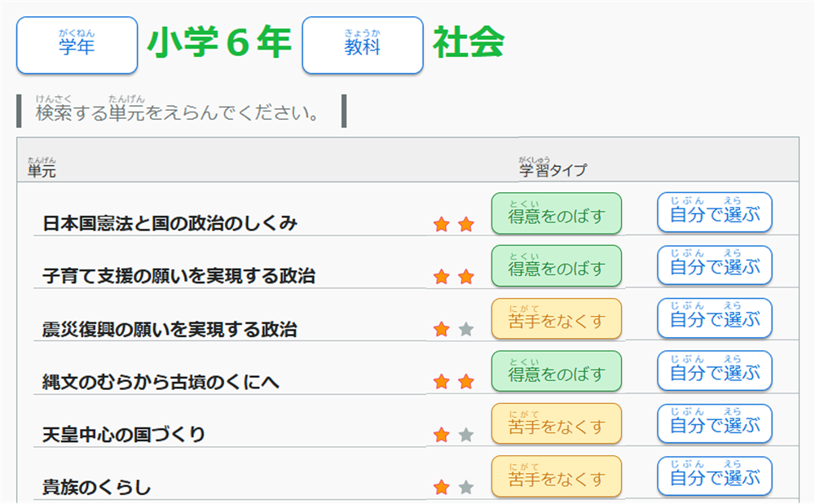Choose 自分で選ぶ for 天皇中心の国づくり
This screenshot has width=815, height=504.
[x=715, y=424]
